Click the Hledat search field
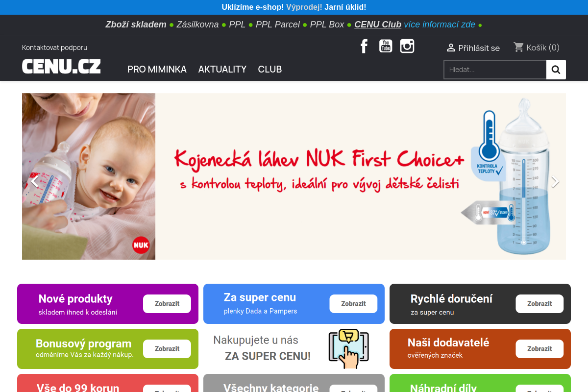This screenshot has height=392, width=588. [x=495, y=69]
